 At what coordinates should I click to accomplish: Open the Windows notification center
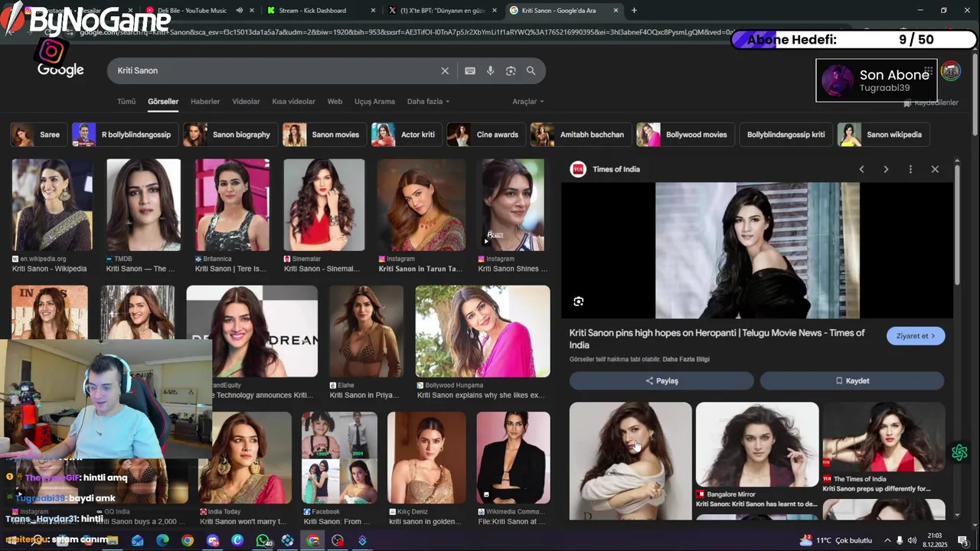point(963,540)
